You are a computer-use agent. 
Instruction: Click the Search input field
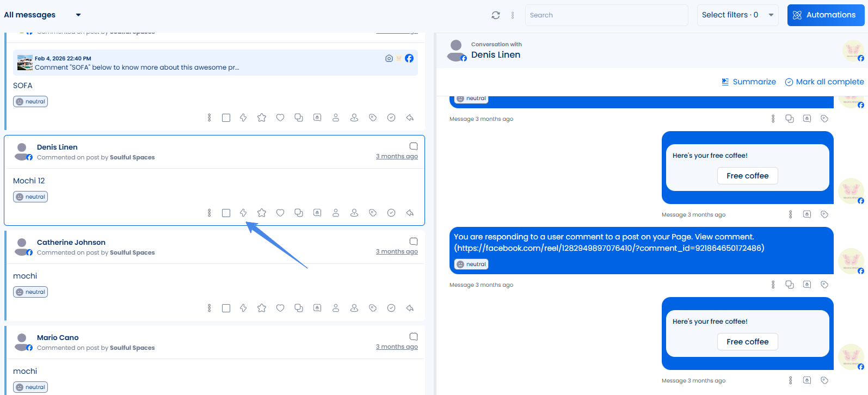pos(607,15)
